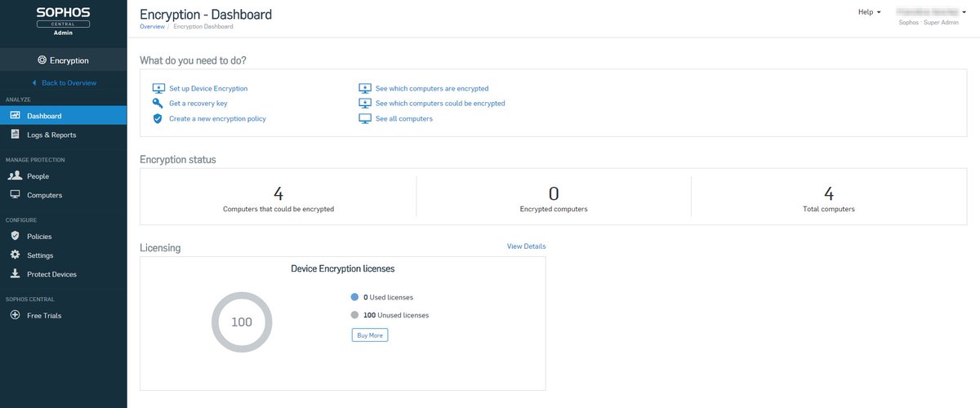The image size is (980, 408).
Task: Click See which computers could be encrypted link
Action: [x=440, y=104]
